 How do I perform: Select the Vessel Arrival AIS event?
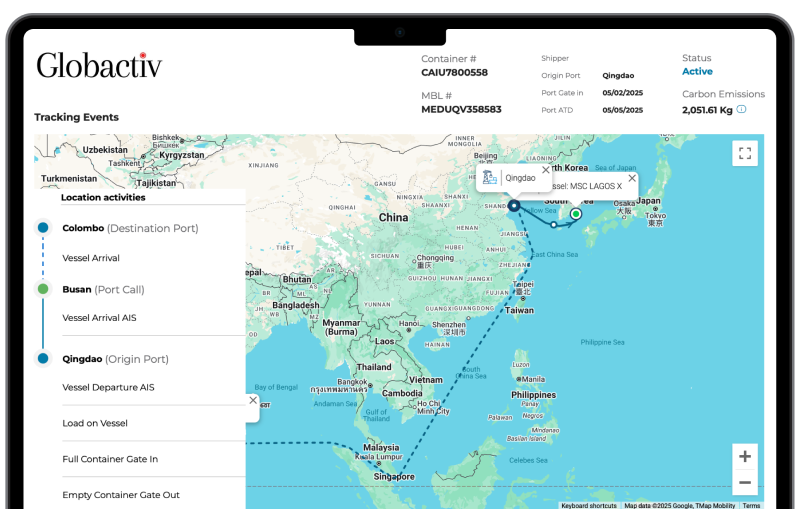99,318
